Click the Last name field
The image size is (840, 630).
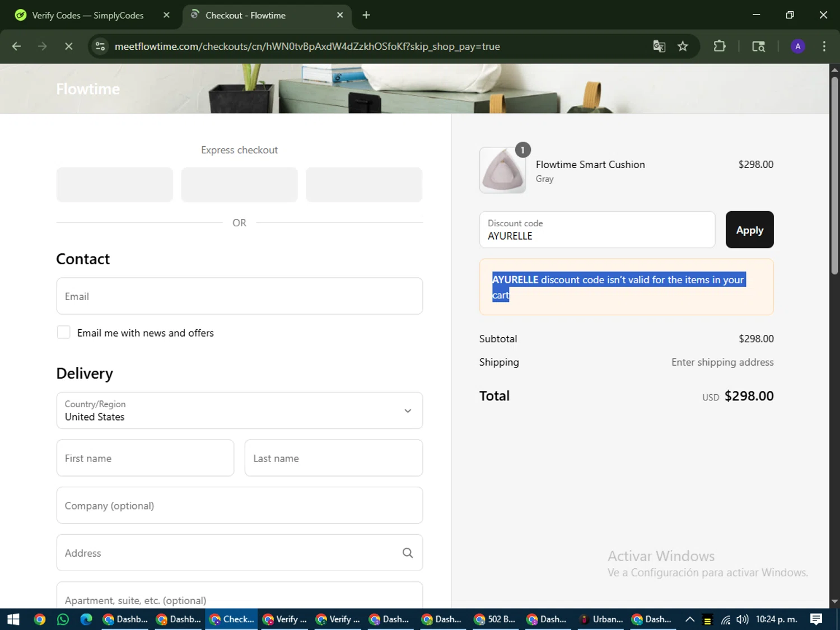334,458
